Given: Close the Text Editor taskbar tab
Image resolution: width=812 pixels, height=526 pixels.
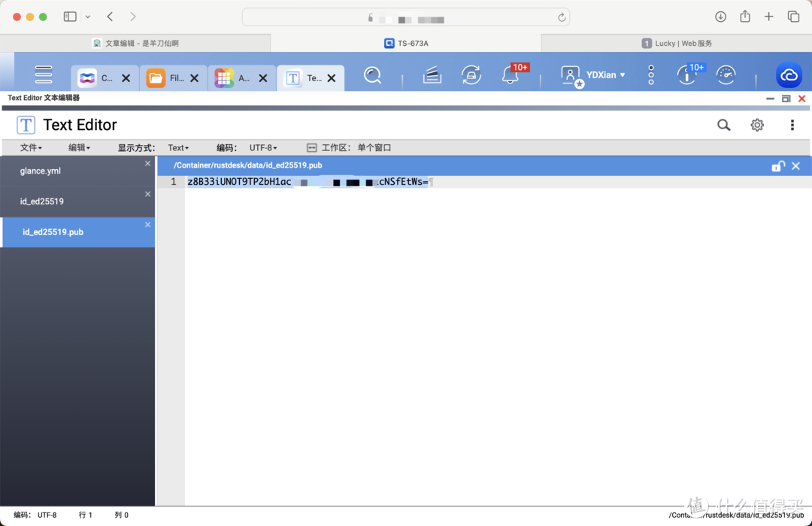Looking at the screenshot, I should [x=332, y=78].
